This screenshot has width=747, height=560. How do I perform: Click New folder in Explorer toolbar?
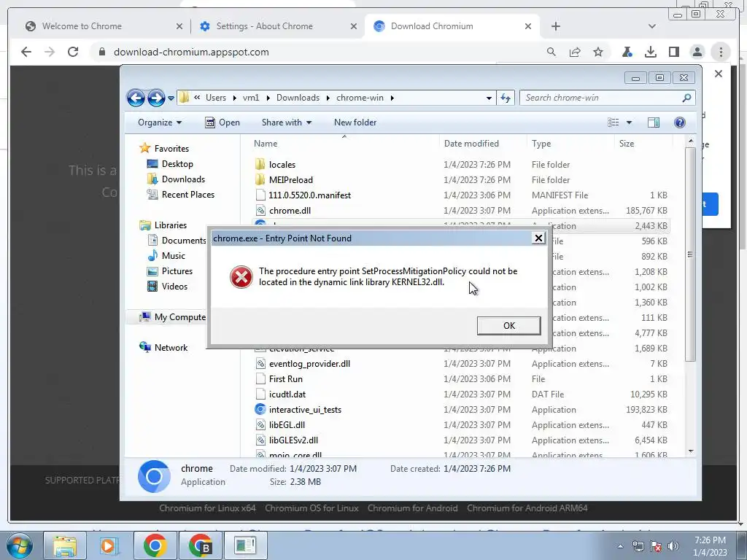click(x=355, y=122)
